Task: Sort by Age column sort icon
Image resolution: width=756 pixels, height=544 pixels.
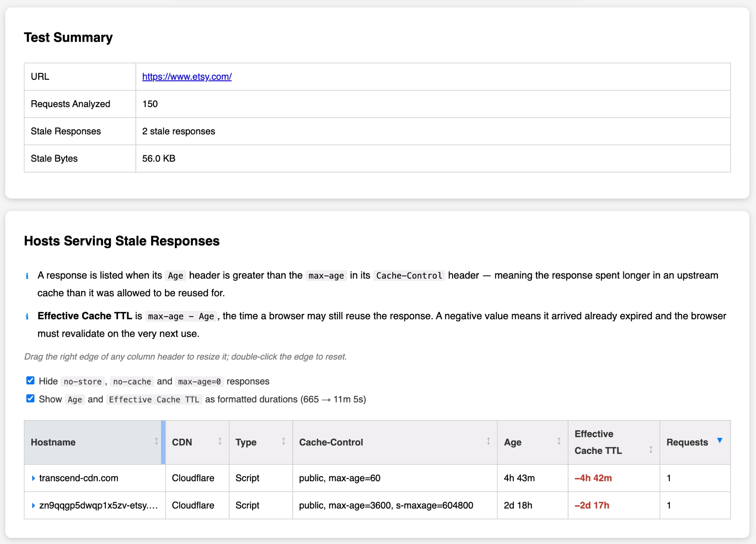Action: coord(559,441)
